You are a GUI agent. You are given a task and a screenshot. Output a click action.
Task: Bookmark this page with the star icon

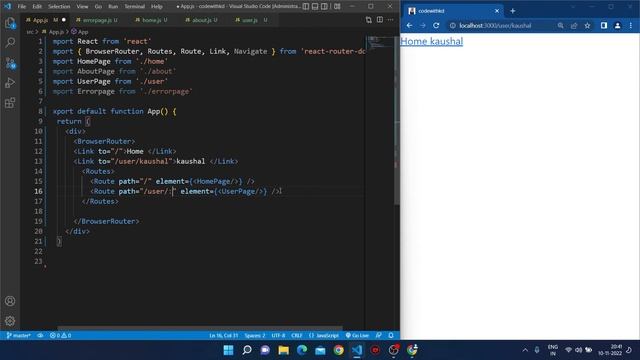pyautogui.click(x=587, y=25)
